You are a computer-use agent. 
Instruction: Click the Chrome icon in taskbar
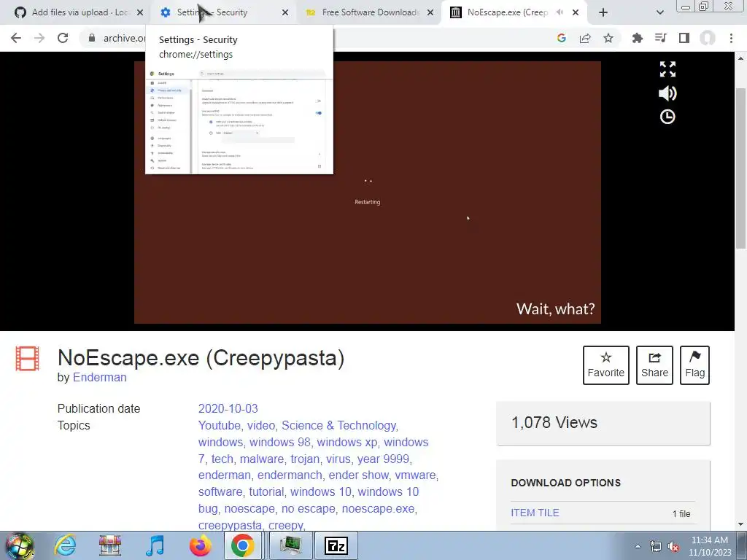(x=243, y=545)
